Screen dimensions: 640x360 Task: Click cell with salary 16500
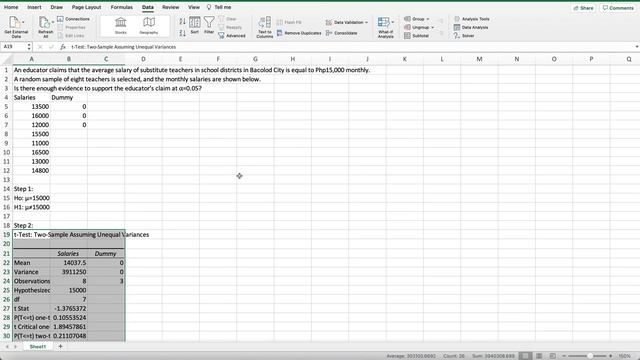[x=31, y=152]
